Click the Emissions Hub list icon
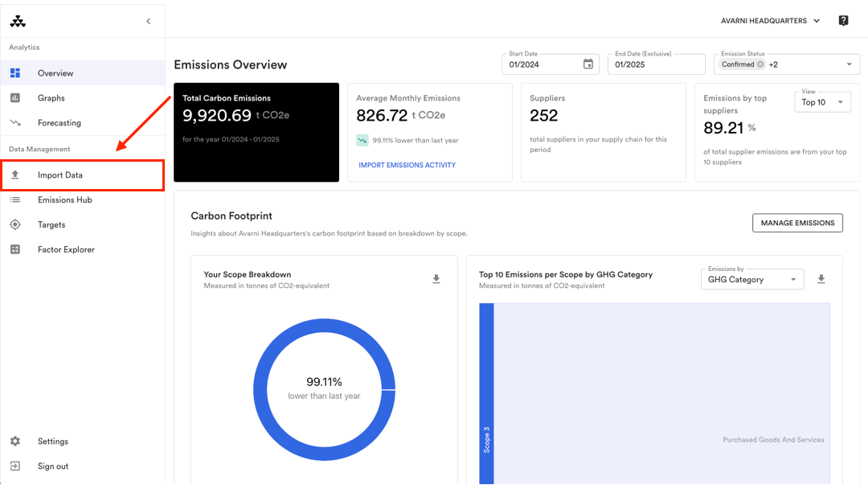 click(15, 200)
